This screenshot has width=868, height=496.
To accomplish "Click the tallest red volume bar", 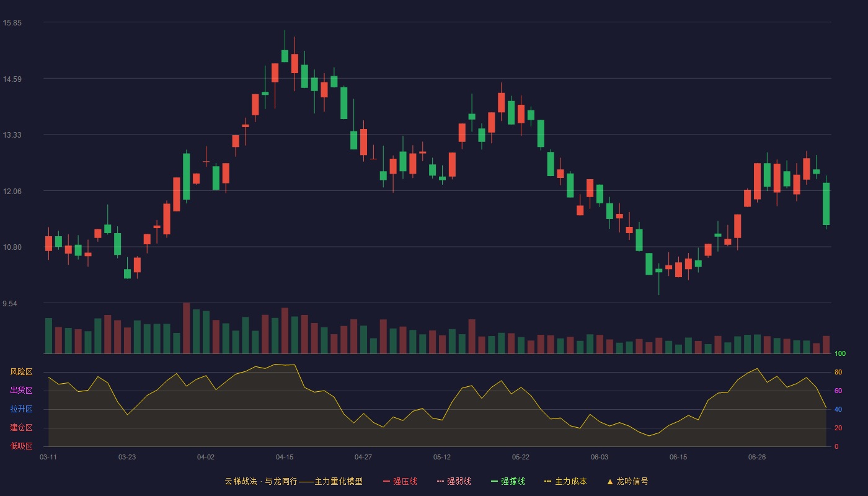I will [x=187, y=328].
